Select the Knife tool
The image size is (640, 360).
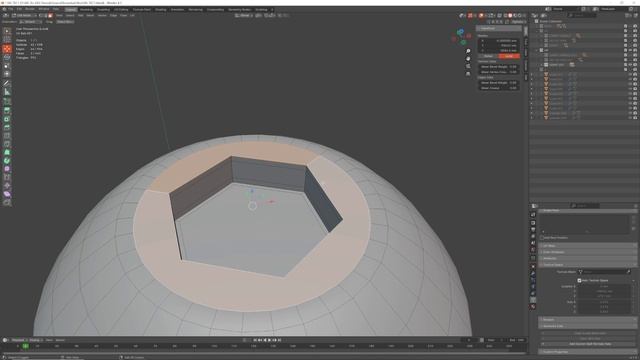tap(7, 144)
